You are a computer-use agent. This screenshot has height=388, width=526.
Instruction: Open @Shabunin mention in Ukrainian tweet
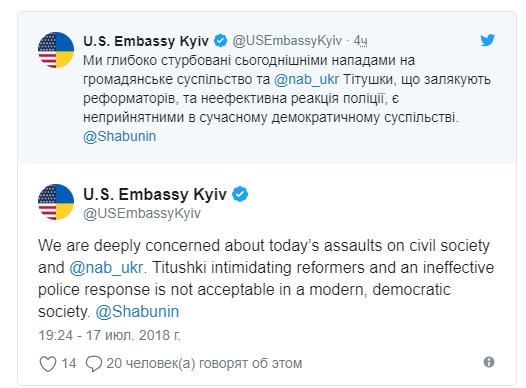tap(119, 136)
